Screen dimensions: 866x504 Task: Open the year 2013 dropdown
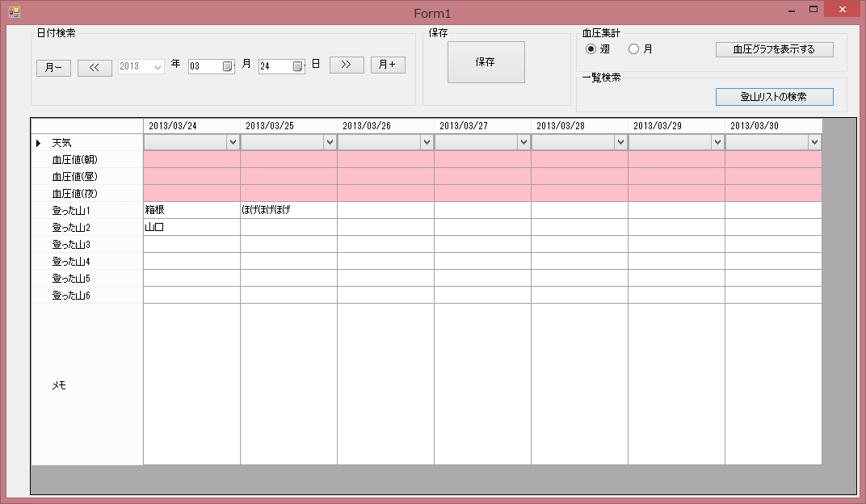[158, 67]
